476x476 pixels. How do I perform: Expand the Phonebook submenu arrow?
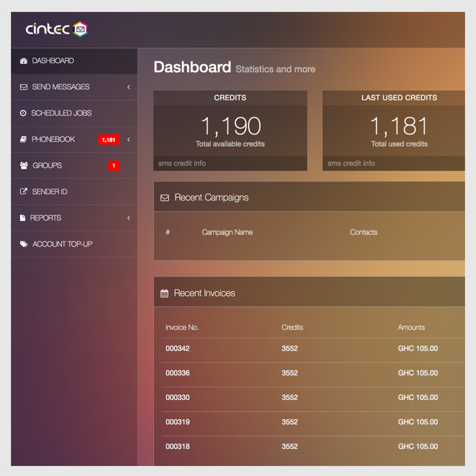pyautogui.click(x=129, y=139)
